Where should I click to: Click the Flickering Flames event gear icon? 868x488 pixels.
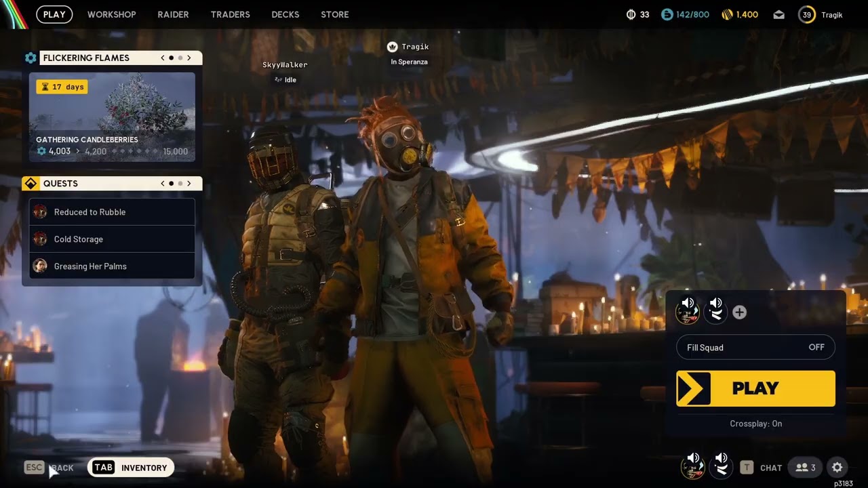31,58
